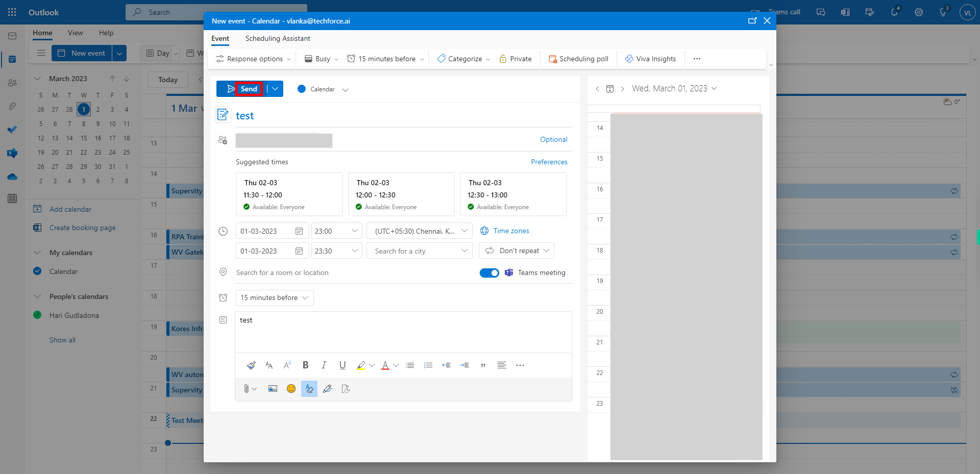Collapse My calendars section
980x474 pixels.
pos(37,253)
